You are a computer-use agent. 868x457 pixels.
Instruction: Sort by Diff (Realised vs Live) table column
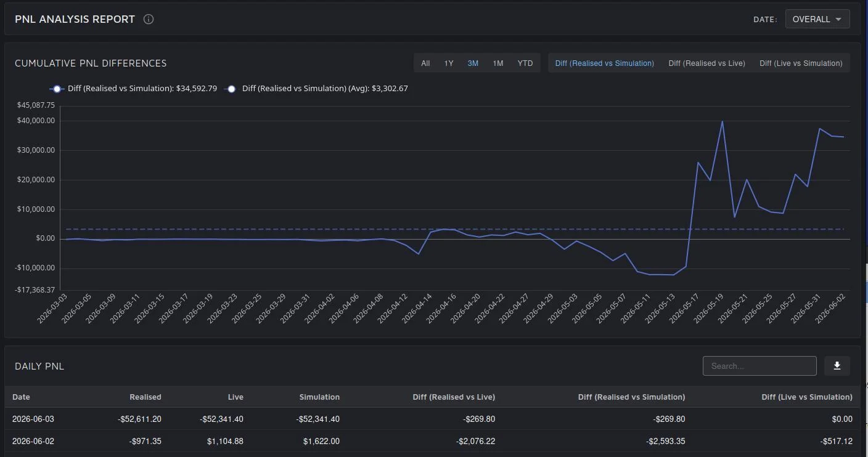coord(454,397)
